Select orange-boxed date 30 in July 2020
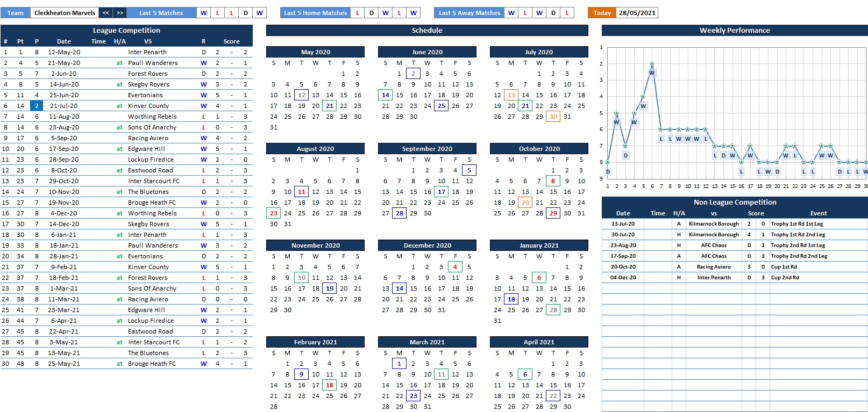The height and width of the screenshot is (412, 868). (x=553, y=117)
